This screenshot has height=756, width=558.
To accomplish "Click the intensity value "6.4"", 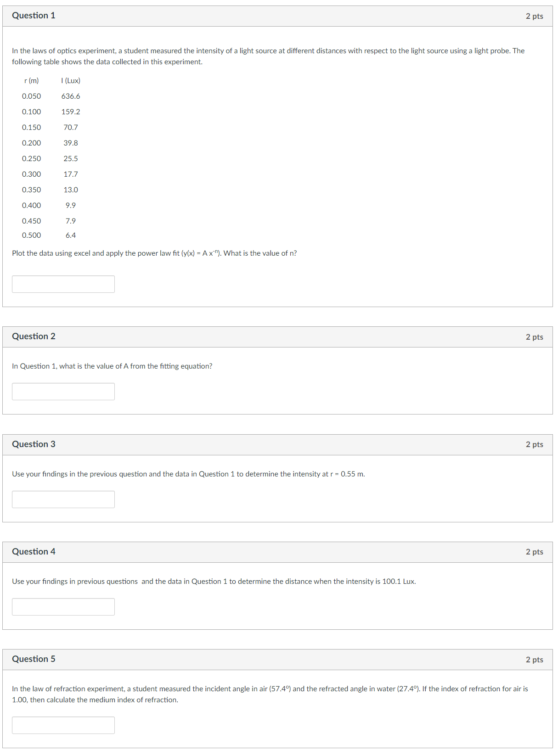I will pyautogui.click(x=71, y=235).
